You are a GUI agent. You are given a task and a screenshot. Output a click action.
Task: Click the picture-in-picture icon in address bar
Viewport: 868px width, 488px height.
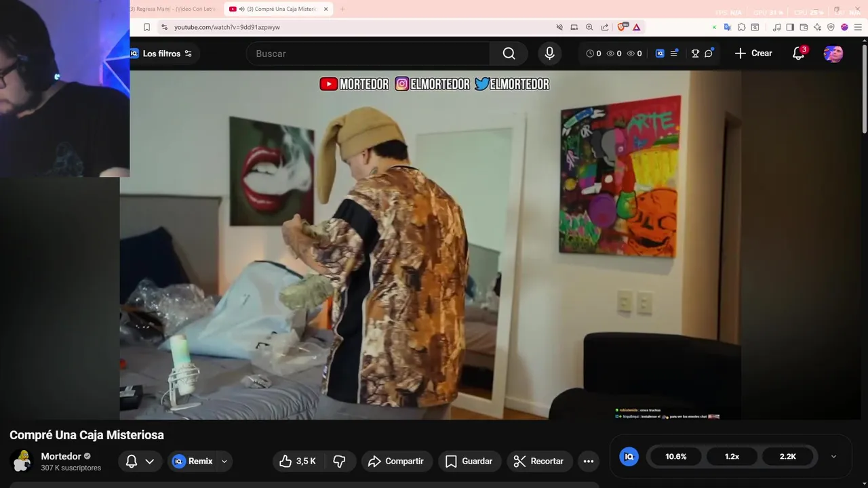coord(574,27)
